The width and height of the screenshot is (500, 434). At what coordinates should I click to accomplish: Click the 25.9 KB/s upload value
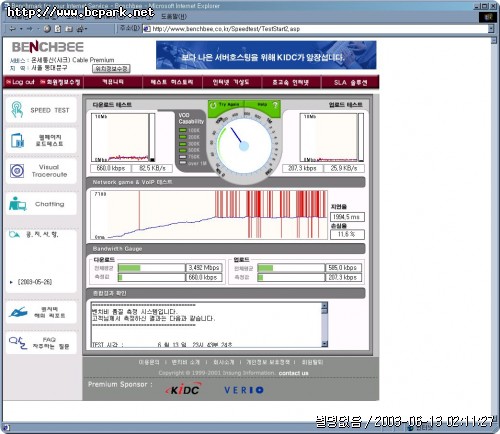(344, 168)
